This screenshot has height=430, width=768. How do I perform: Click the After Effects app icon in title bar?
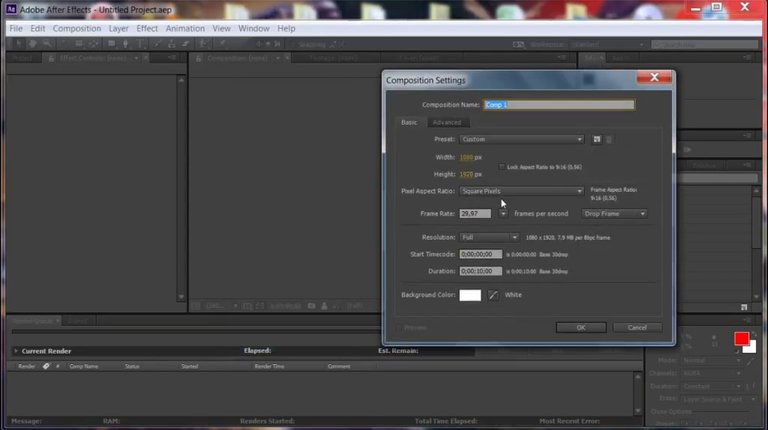[11, 9]
